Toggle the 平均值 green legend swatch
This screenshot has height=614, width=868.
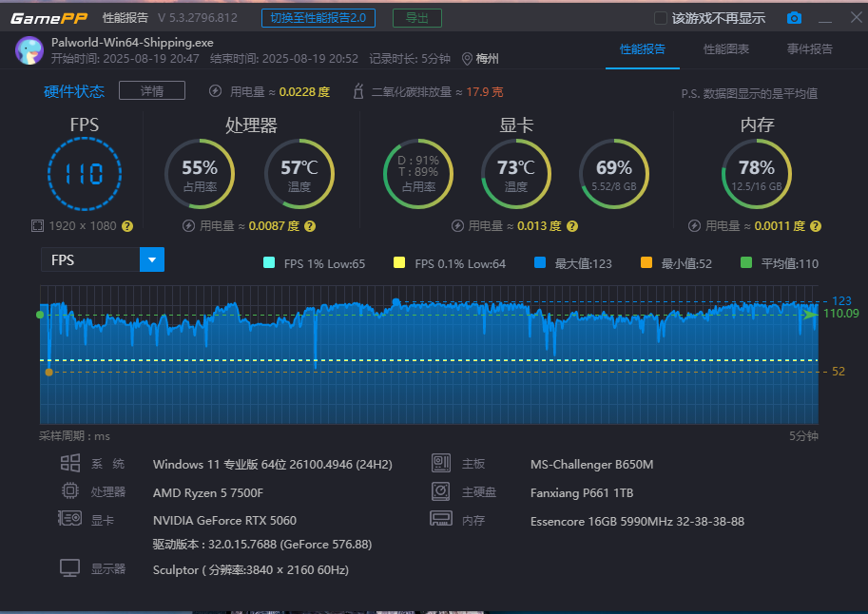point(746,263)
